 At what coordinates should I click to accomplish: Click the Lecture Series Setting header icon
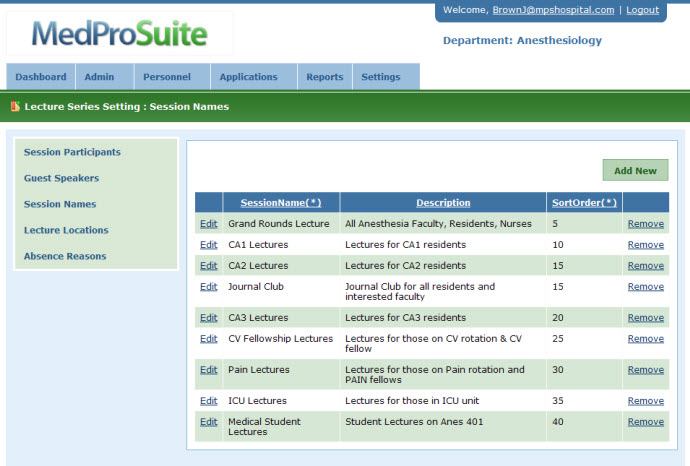point(15,106)
